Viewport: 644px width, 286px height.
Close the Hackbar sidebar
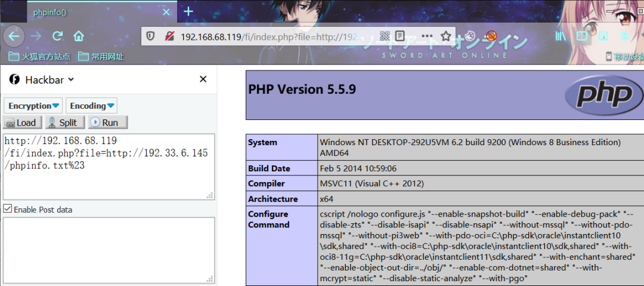click(203, 79)
